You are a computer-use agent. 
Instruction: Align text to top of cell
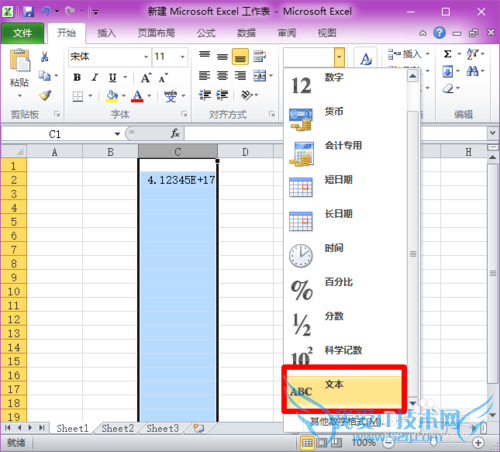(x=204, y=56)
